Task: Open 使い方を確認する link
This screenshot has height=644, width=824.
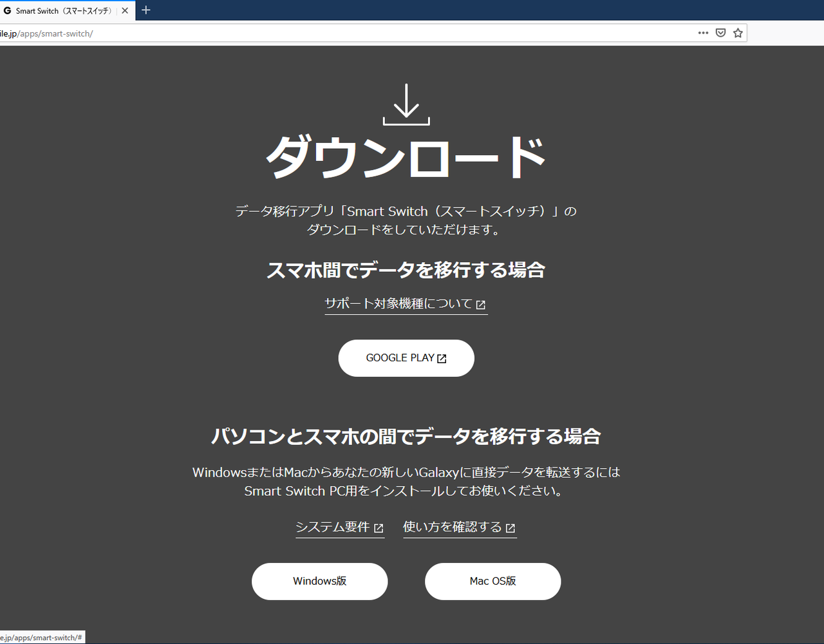Action: [460, 527]
